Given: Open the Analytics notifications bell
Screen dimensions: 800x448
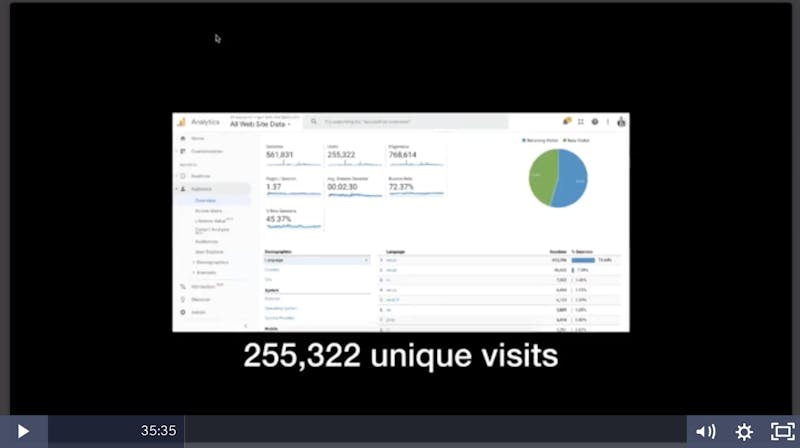Looking at the screenshot, I should 565,121.
